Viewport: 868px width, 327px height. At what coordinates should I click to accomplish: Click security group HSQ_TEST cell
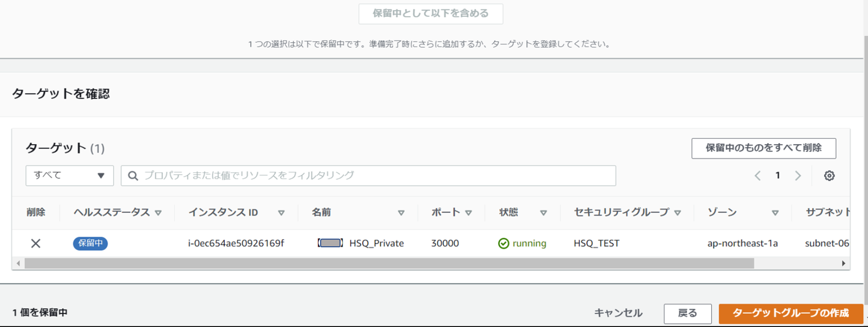tap(596, 243)
